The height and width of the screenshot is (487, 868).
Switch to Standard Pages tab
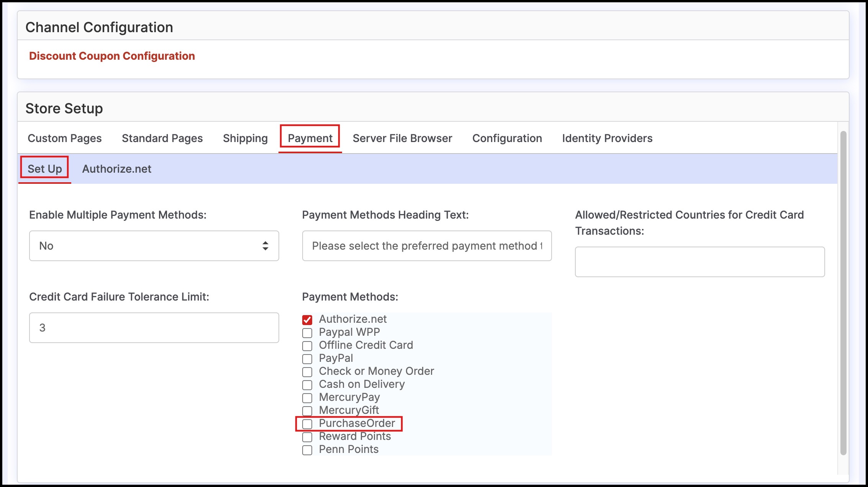(162, 138)
